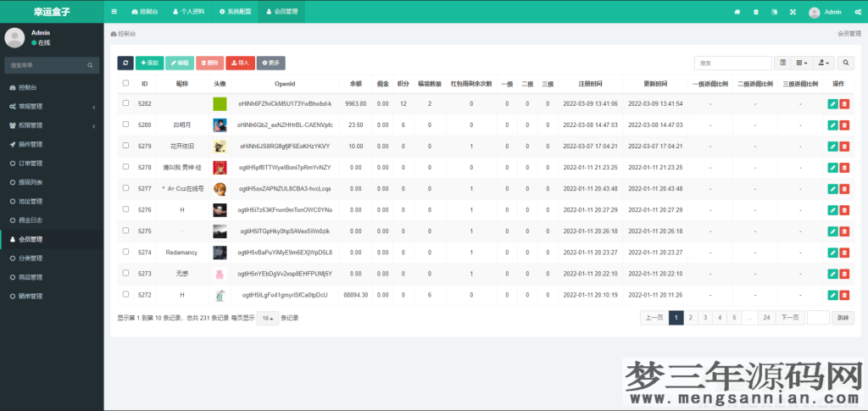
Task: Open the export data dropdown
Action: click(824, 63)
